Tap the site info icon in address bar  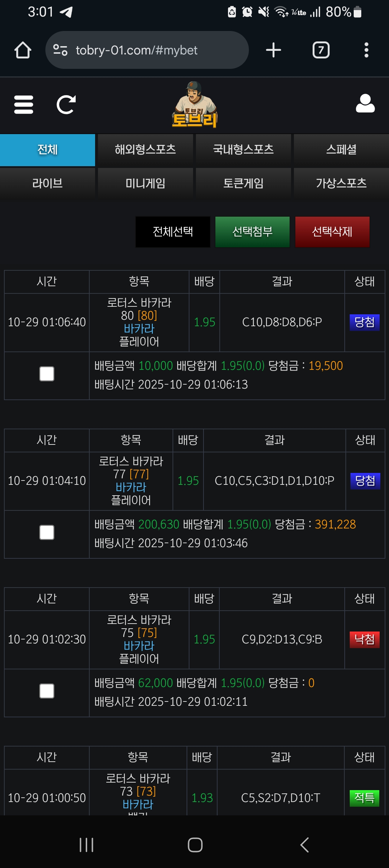click(x=60, y=50)
